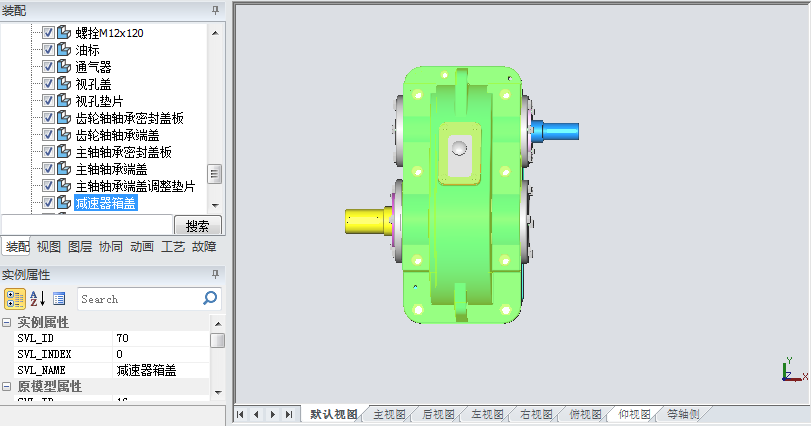
Task: Open the property pages icon
Action: click(59, 298)
